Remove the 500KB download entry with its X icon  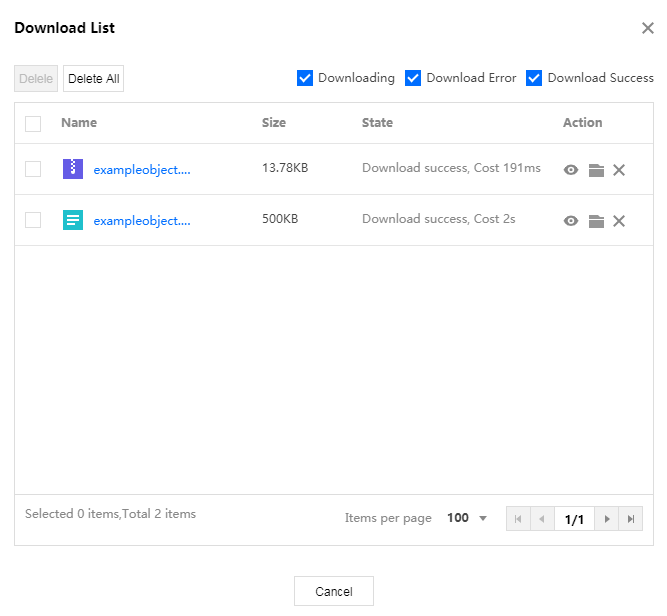619,221
